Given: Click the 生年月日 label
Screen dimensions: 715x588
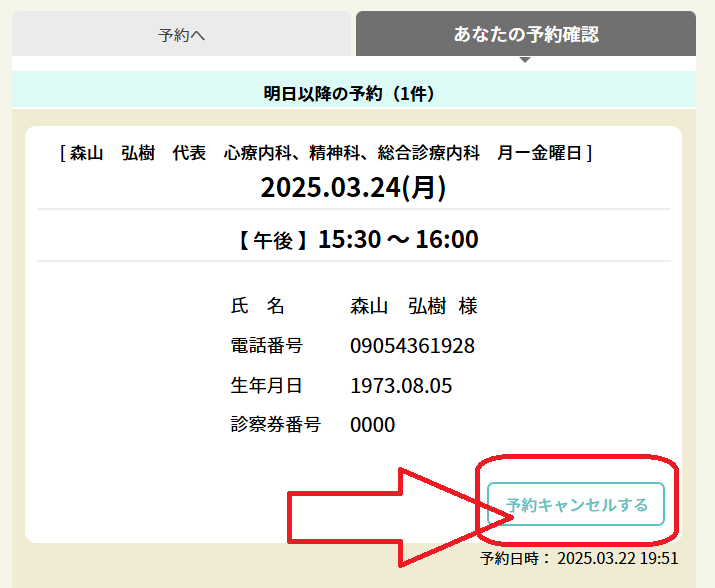Looking at the screenshot, I should [266, 386].
